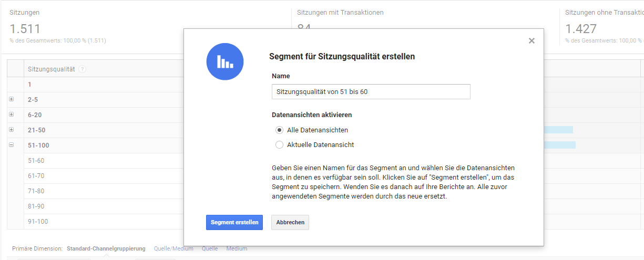Click the 1.511 Sitzungen value

[25, 28]
